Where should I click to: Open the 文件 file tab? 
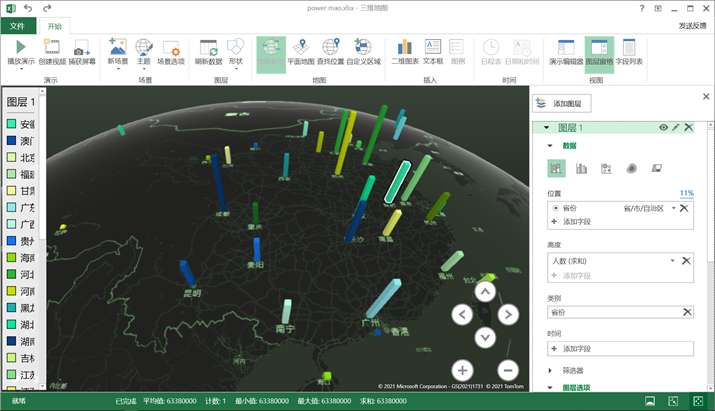pyautogui.click(x=18, y=26)
